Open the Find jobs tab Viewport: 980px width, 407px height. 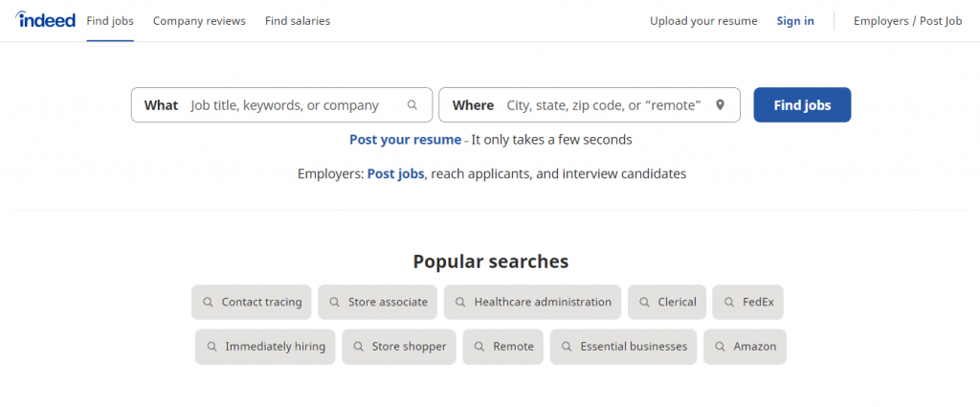(110, 21)
